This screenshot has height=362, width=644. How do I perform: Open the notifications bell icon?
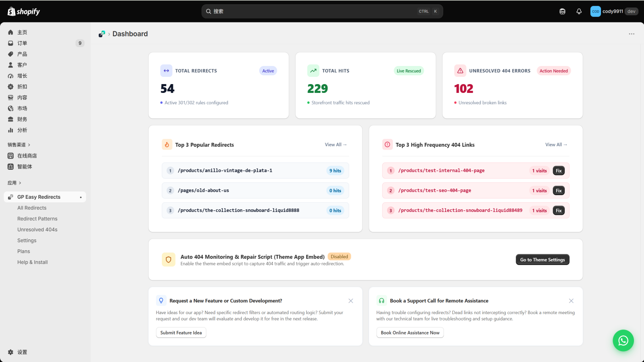[x=579, y=11]
